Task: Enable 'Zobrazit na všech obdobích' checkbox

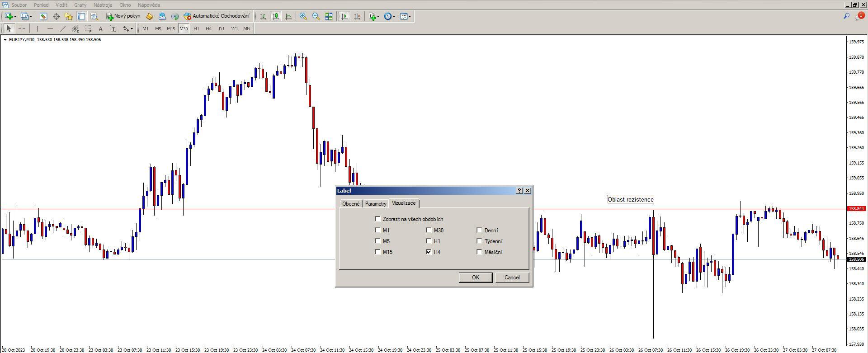Action: [377, 219]
